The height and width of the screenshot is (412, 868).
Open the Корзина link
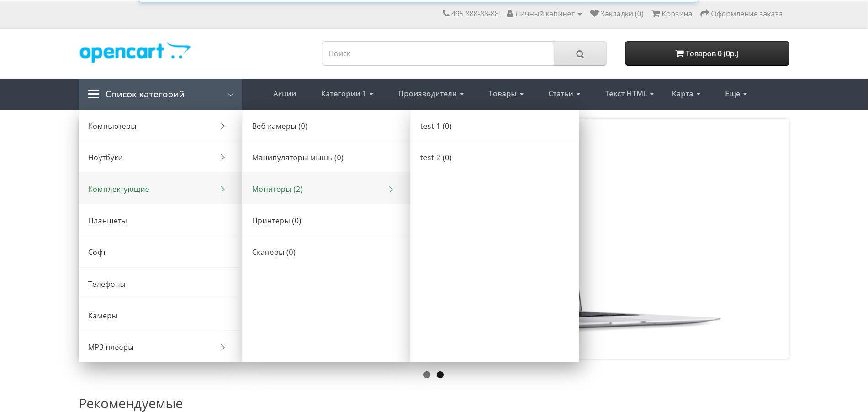672,14
